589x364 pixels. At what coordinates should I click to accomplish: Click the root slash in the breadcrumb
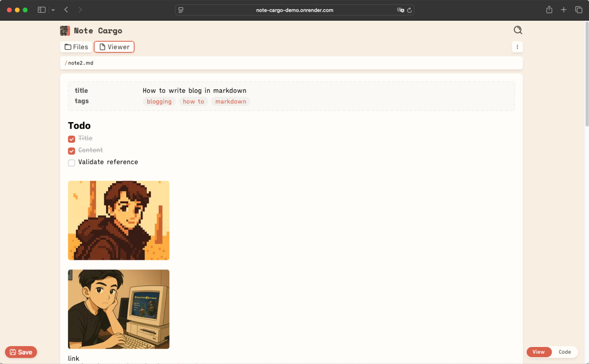(66, 63)
